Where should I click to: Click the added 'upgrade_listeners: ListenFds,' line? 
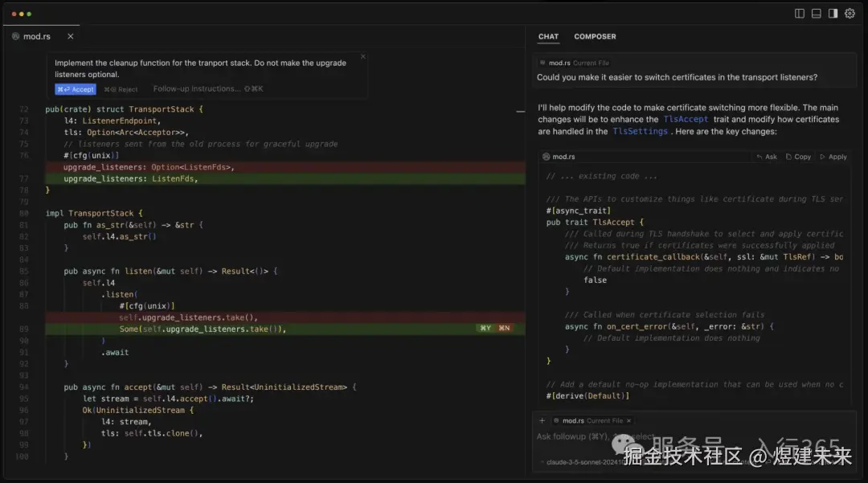pos(131,178)
